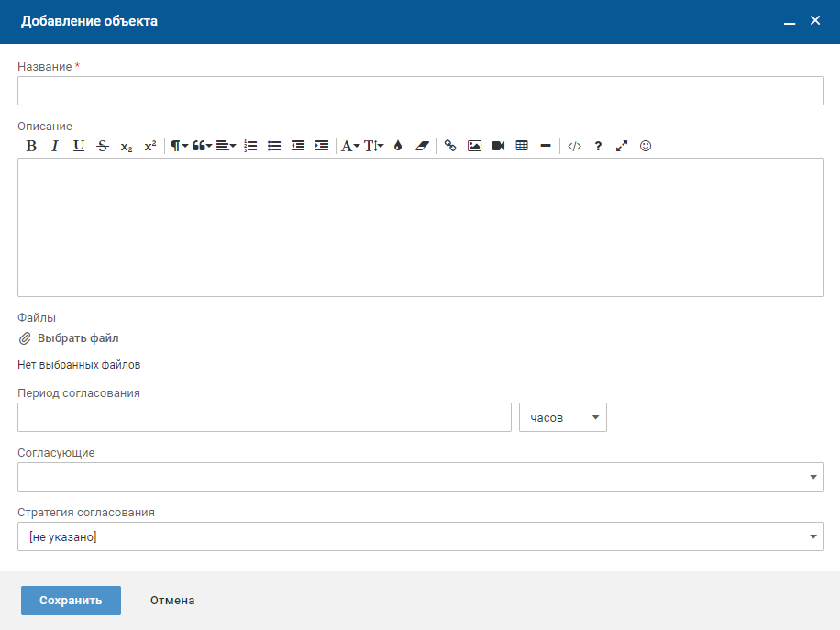This screenshot has height=630, width=840.
Task: Apply strikethrough to text
Action: (x=103, y=146)
